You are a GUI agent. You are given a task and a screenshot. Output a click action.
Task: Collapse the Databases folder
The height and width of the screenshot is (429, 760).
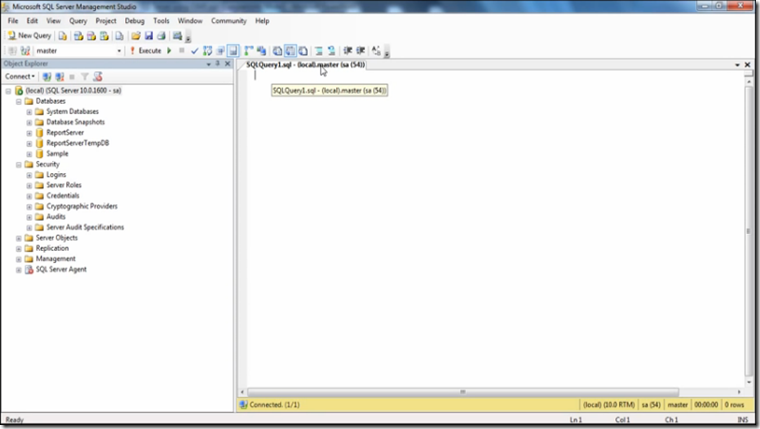(19, 102)
